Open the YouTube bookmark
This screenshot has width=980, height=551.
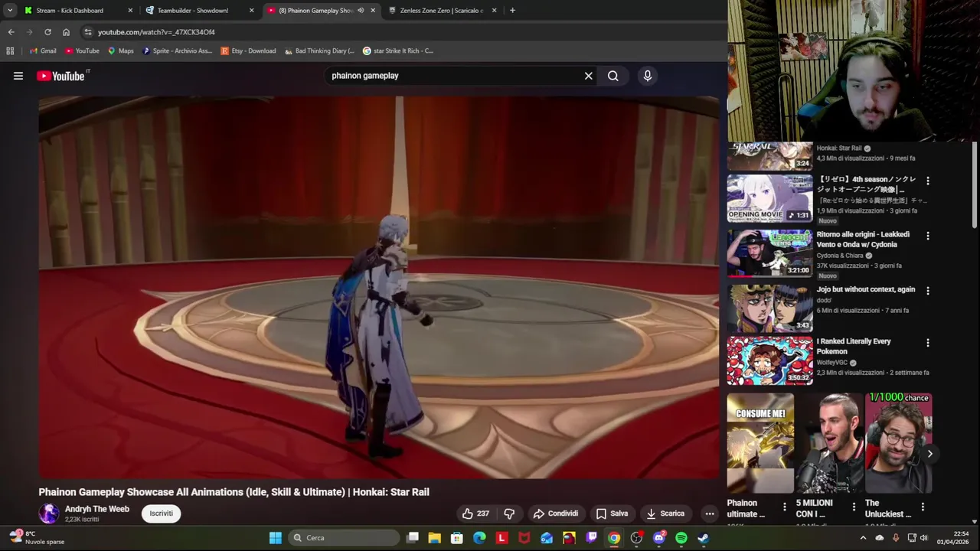tap(82, 51)
